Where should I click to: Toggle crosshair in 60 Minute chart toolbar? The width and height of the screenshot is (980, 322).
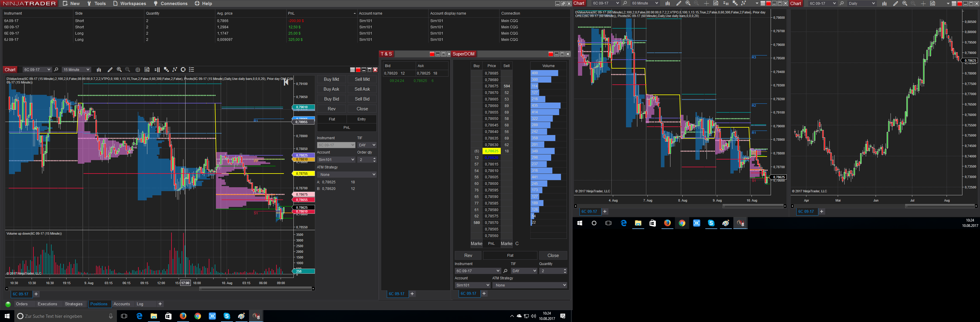(x=707, y=3)
